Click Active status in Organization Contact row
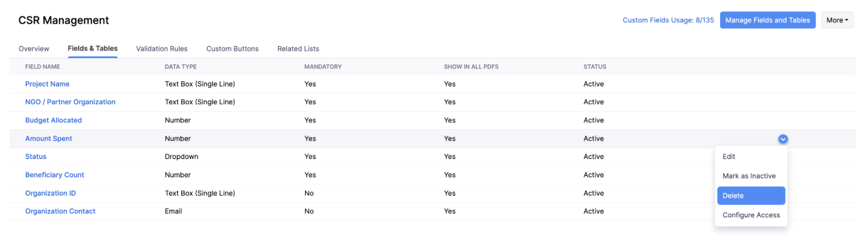The height and width of the screenshot is (245, 868). point(594,211)
